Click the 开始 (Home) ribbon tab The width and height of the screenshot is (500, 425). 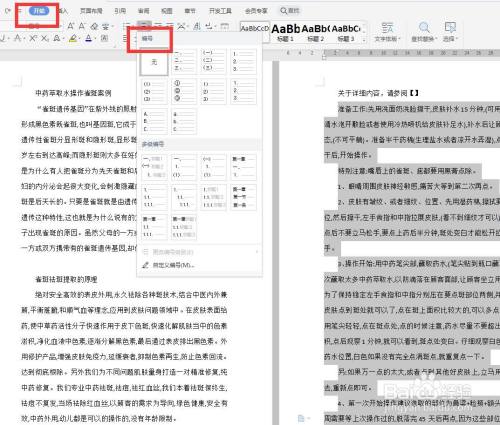39,11
